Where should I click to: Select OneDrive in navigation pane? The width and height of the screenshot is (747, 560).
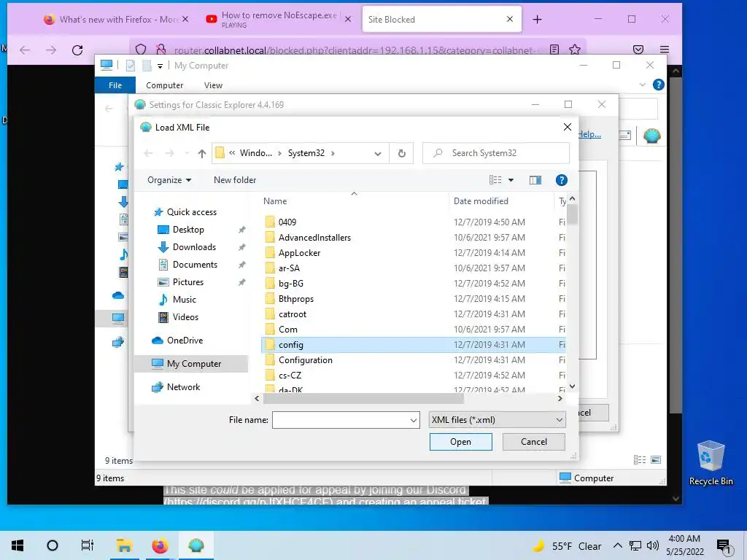pos(185,341)
